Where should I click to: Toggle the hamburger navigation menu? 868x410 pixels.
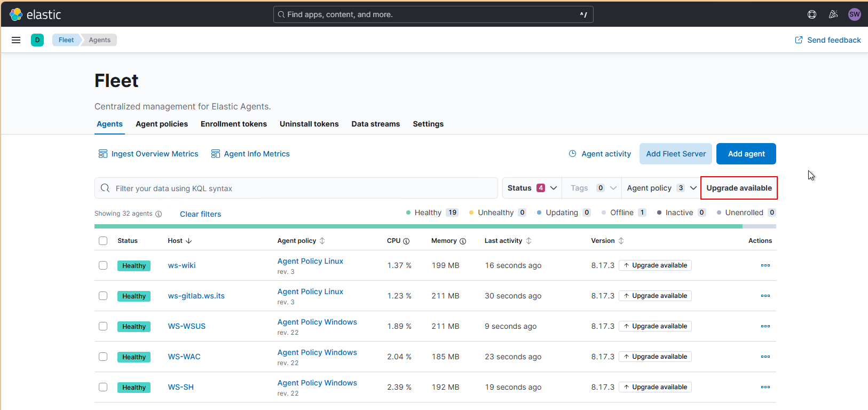tap(16, 40)
